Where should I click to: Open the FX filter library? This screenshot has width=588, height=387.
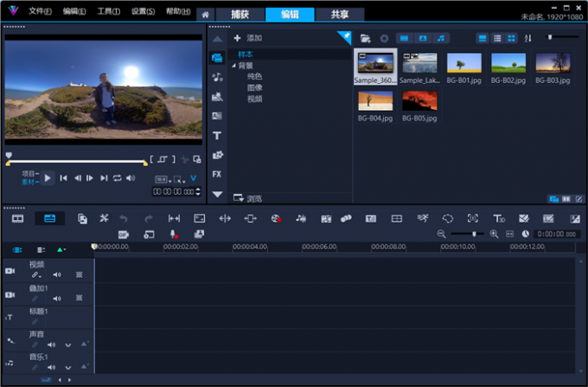click(x=217, y=174)
